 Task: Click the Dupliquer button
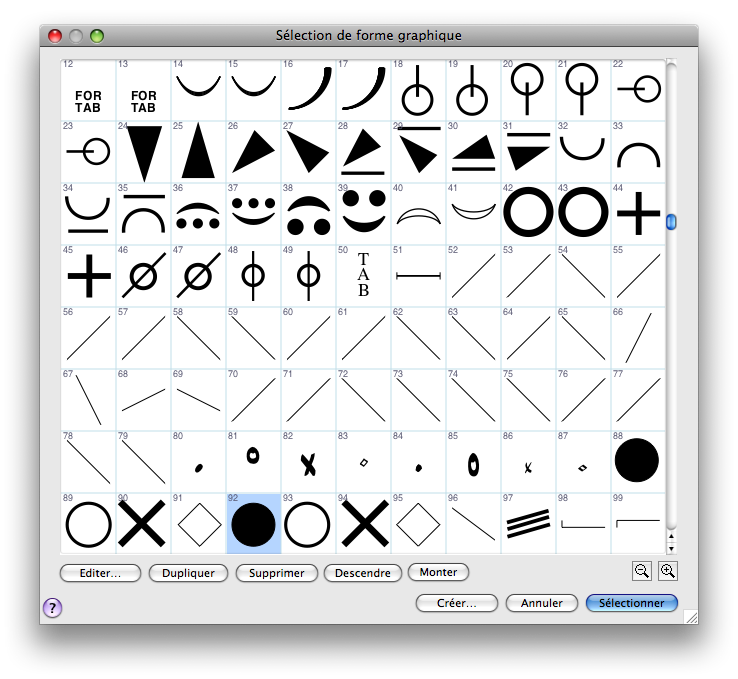tap(188, 573)
